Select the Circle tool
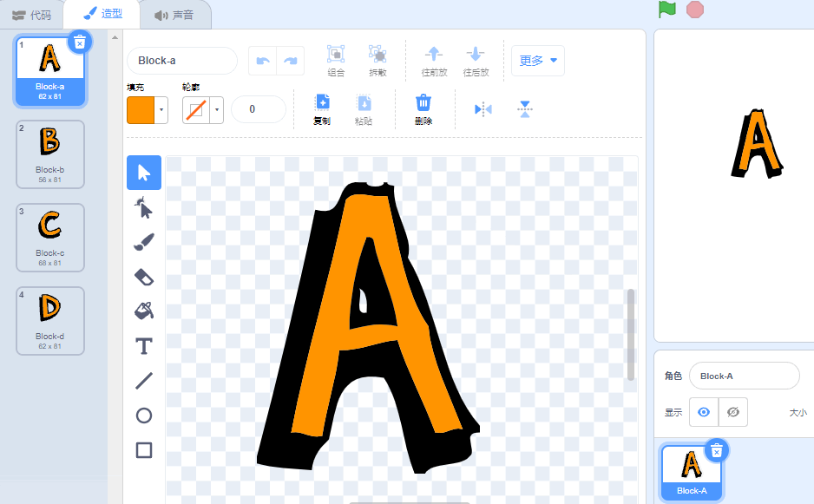Viewport: 814px width, 504px height. pos(144,416)
